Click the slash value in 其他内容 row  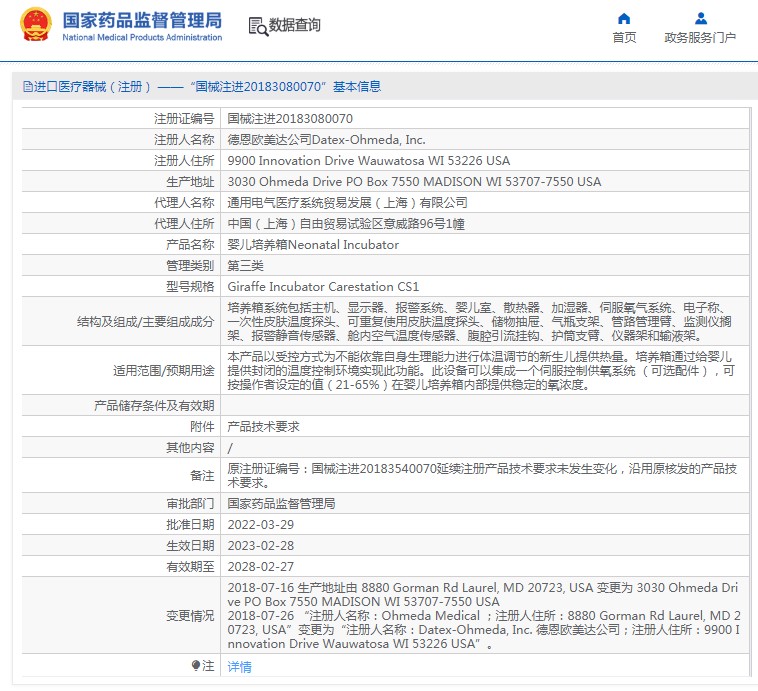pos(230,448)
